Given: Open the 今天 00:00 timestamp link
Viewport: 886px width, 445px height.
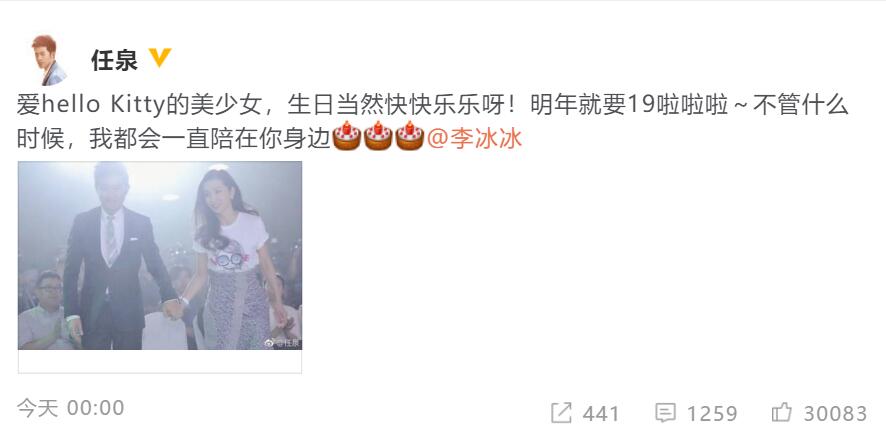Looking at the screenshot, I should (71, 408).
